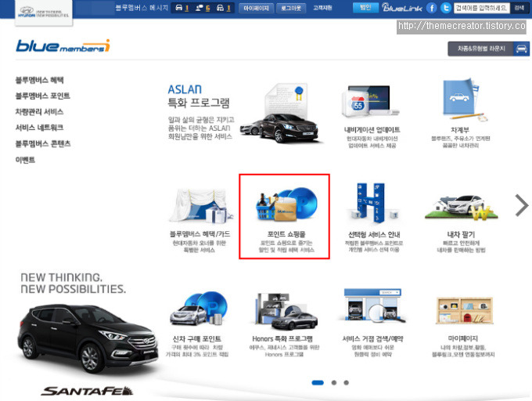Click the 신차 구매 포인트 icon
The height and width of the screenshot is (401, 532).
pos(199,309)
